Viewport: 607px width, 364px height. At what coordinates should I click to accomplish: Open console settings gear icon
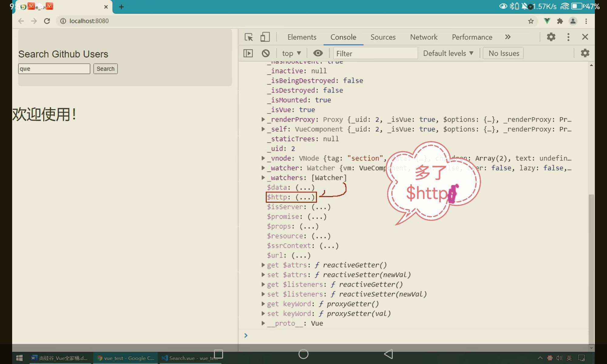pos(585,53)
